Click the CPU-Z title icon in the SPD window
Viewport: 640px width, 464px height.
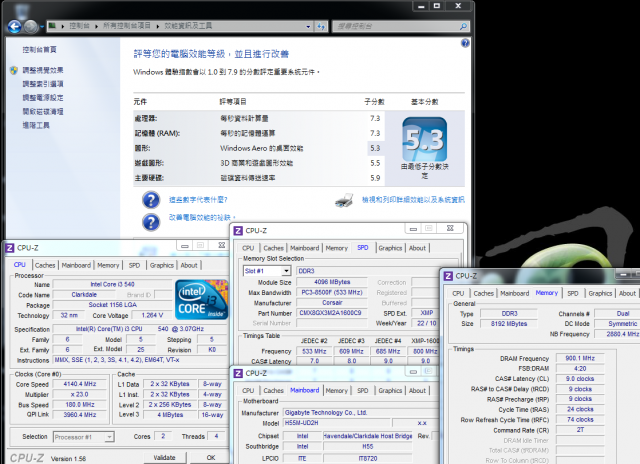(x=238, y=231)
